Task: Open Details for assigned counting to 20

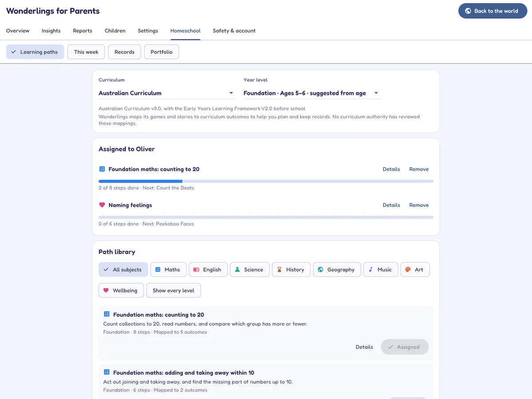Action: tap(391, 169)
